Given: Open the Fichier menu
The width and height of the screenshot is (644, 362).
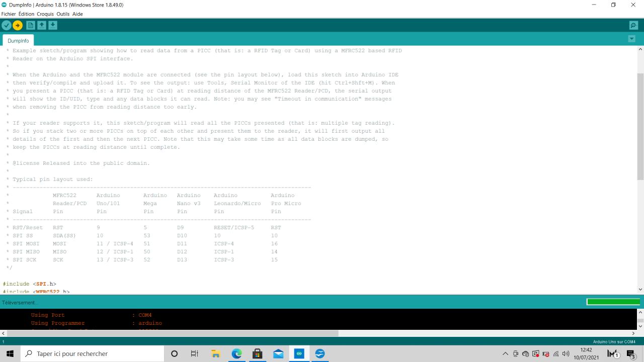Looking at the screenshot, I should 9,14.
